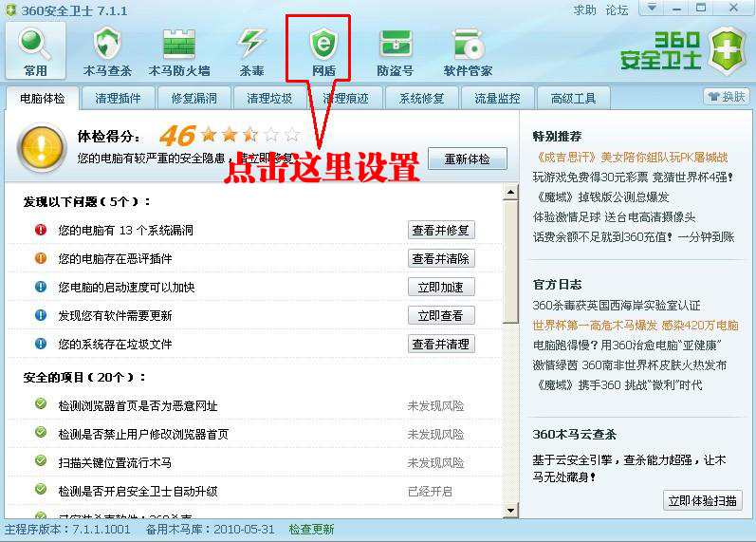
Task: Open the 木马查杀 shield icon
Action: point(107,51)
